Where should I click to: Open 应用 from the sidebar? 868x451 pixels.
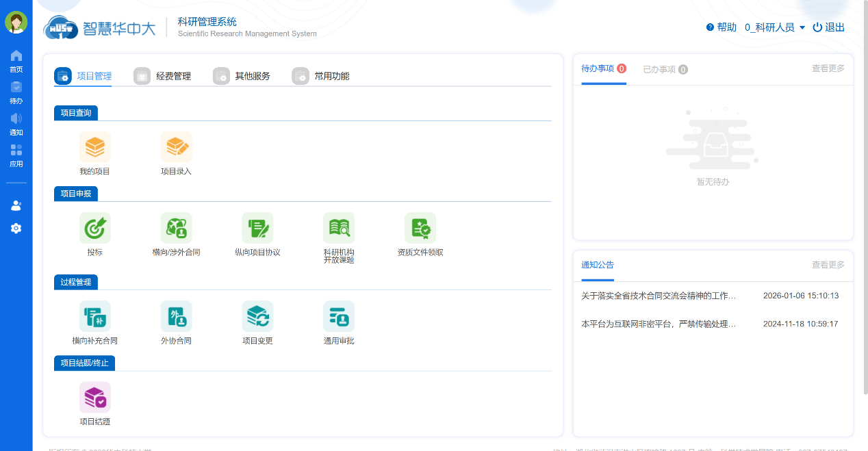16,155
